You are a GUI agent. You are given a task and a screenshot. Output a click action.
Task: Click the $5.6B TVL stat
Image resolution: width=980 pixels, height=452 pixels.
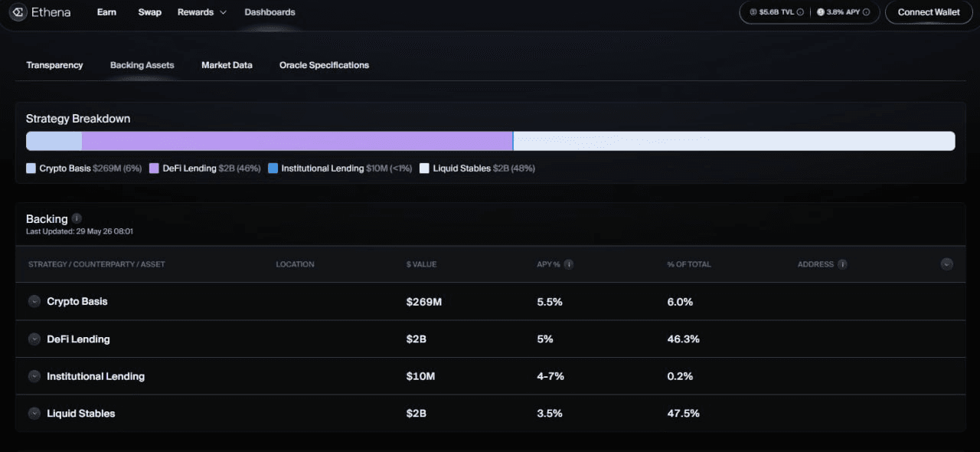coord(776,12)
